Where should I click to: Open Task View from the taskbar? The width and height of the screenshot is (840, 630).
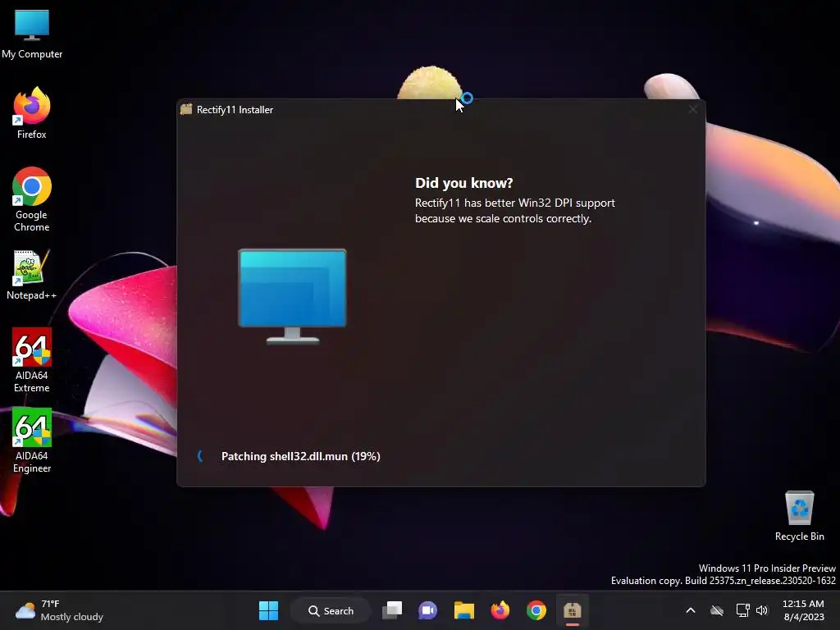392,610
